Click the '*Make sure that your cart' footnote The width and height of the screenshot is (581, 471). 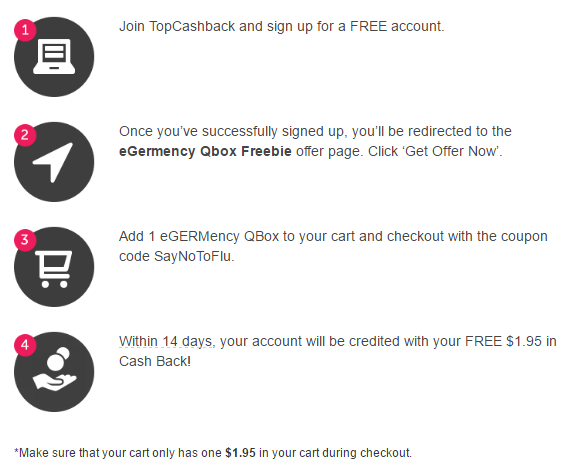click(x=213, y=453)
